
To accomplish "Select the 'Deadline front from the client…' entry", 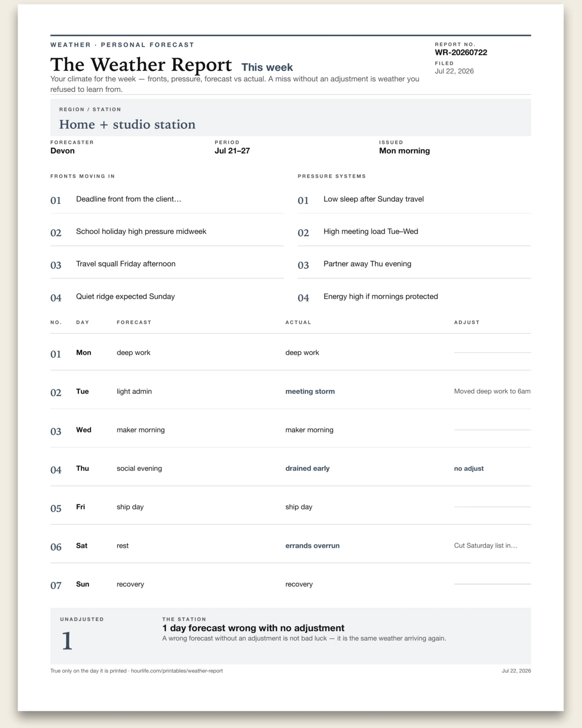I will tap(129, 199).
